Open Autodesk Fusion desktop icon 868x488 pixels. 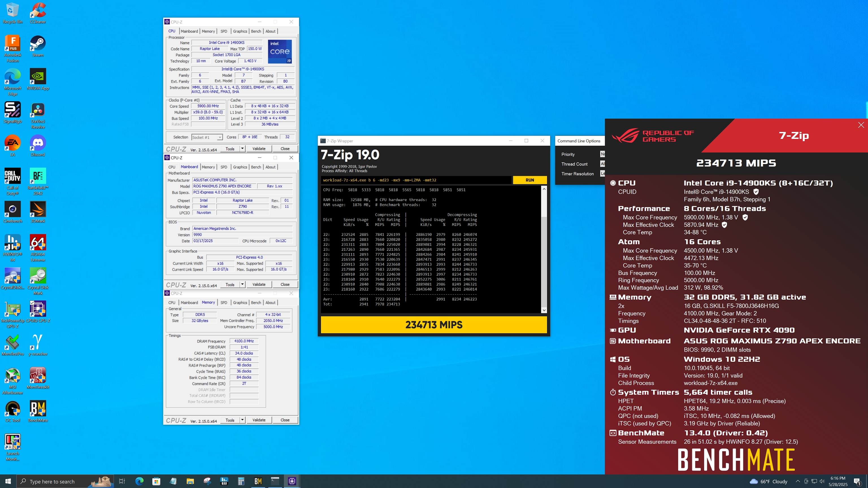pos(12,49)
